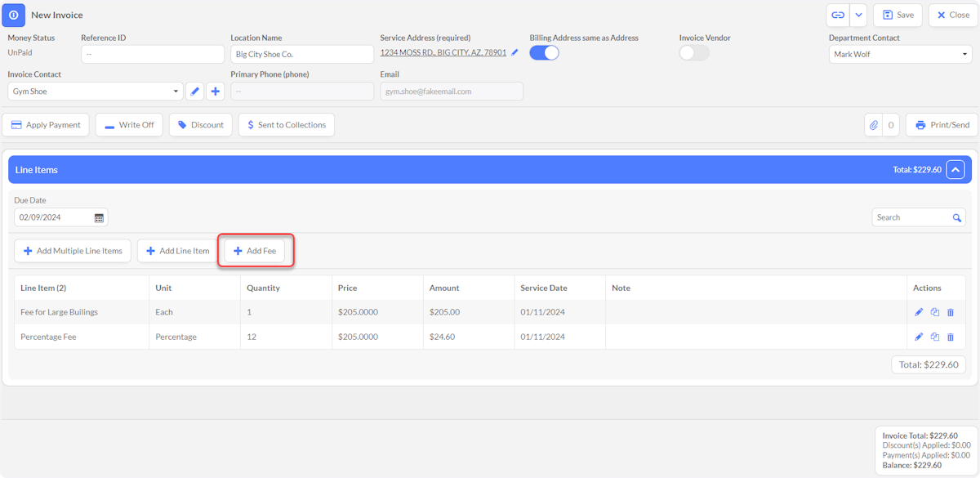The height and width of the screenshot is (478, 980).
Task: Add a new invoice contact with the plus icon
Action: pyautogui.click(x=215, y=91)
